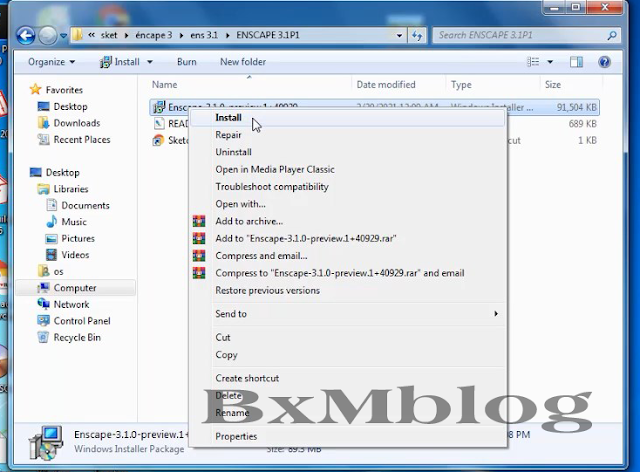Choose Restore previous versions entry
The width and height of the screenshot is (640, 472).
coord(267,290)
